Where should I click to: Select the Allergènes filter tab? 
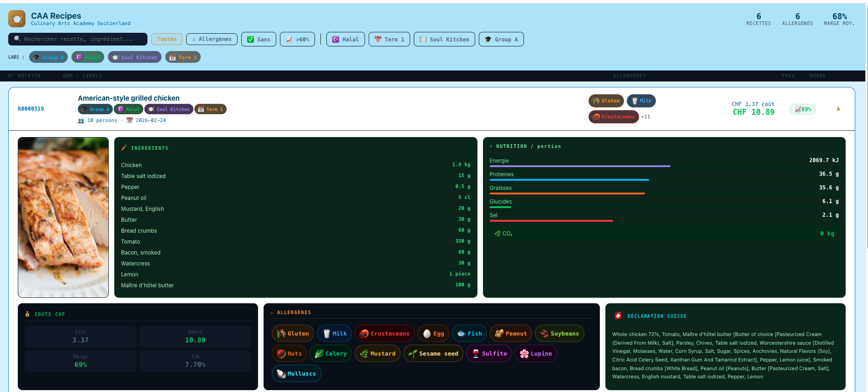click(212, 39)
